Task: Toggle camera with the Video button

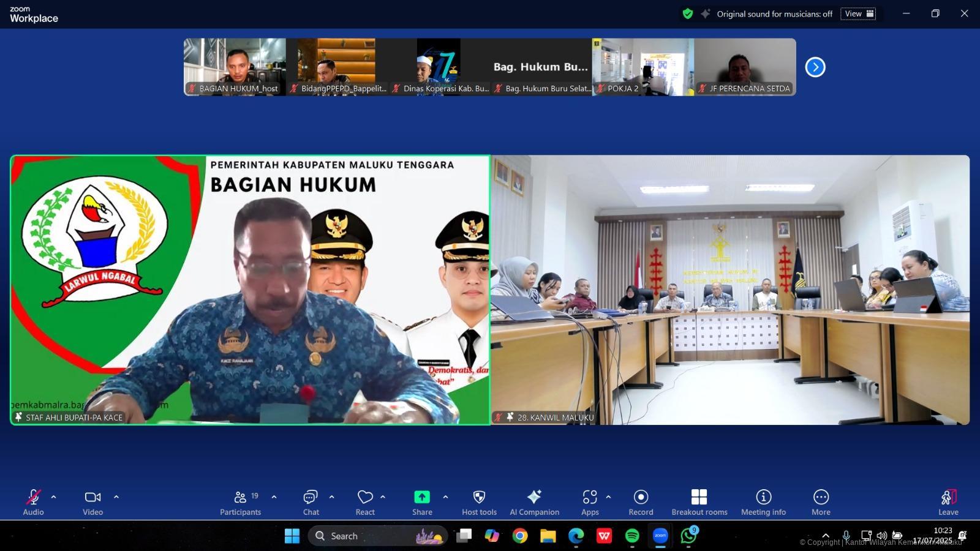Action: click(x=93, y=502)
